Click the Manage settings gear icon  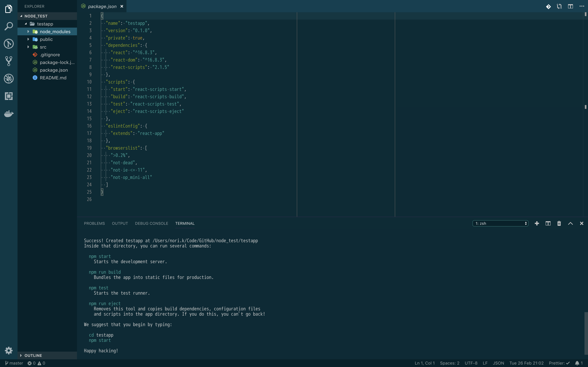click(x=9, y=350)
